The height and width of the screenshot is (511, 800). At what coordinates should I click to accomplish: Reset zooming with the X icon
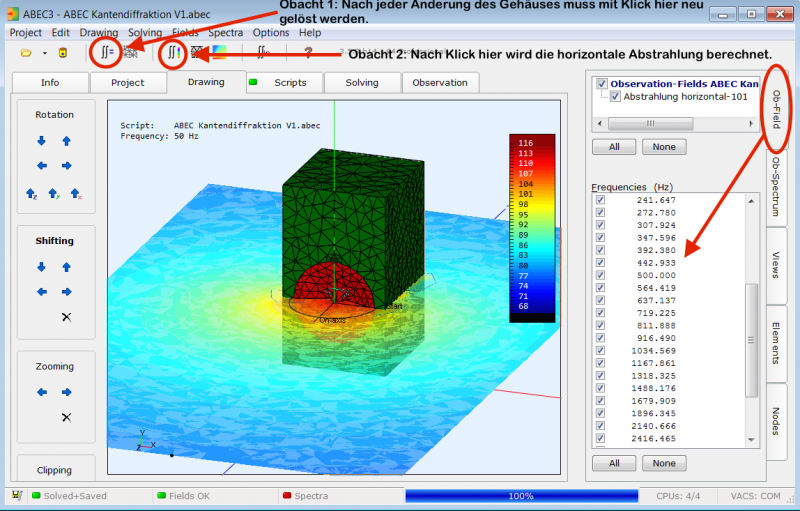[x=66, y=418]
